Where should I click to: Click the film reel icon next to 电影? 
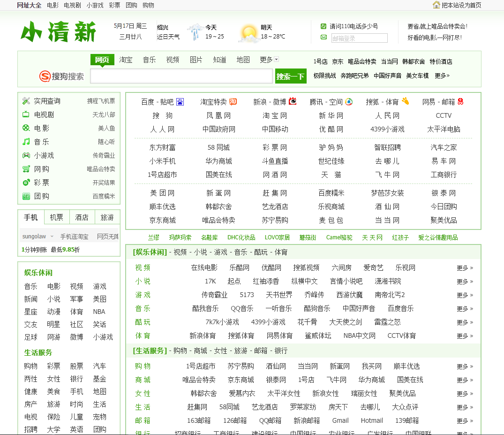[x=26, y=128]
